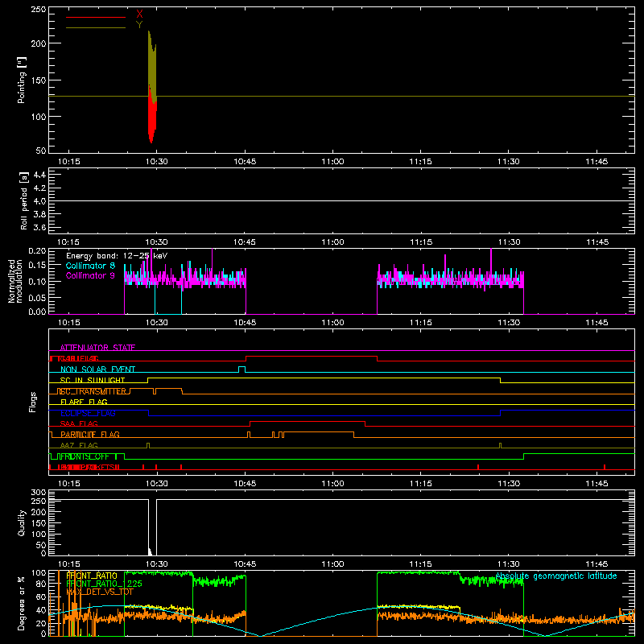Click the Roll period axis title
Screen dimensions: 644x644
tap(24, 200)
